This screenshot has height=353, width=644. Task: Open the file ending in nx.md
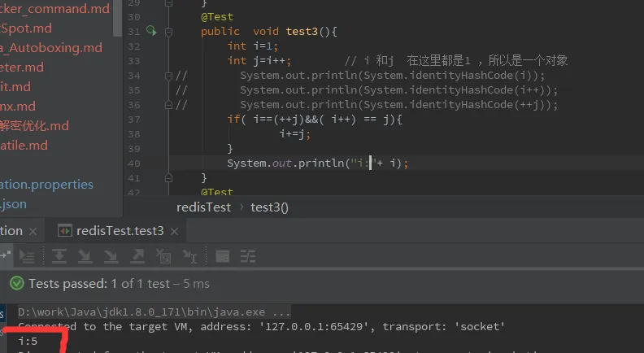pos(18,106)
